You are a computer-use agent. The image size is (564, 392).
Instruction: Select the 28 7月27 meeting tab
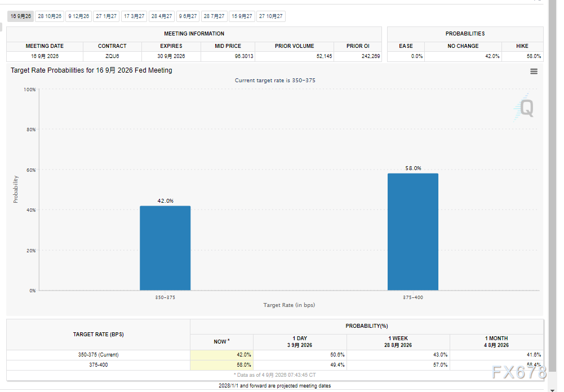[214, 16]
